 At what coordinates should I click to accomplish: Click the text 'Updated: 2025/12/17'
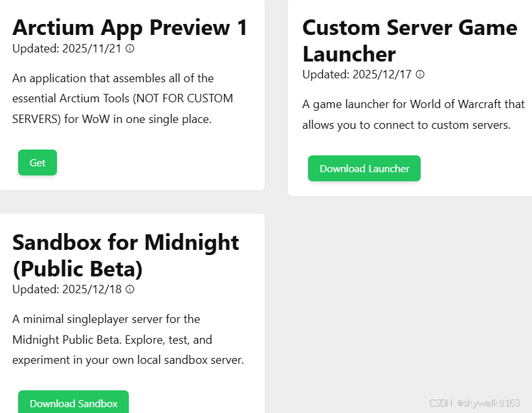pos(357,74)
